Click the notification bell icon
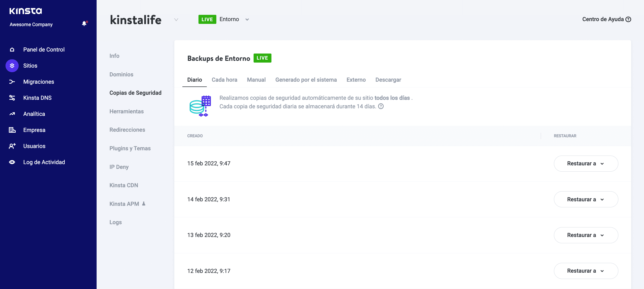The height and width of the screenshot is (289, 644). click(x=84, y=24)
